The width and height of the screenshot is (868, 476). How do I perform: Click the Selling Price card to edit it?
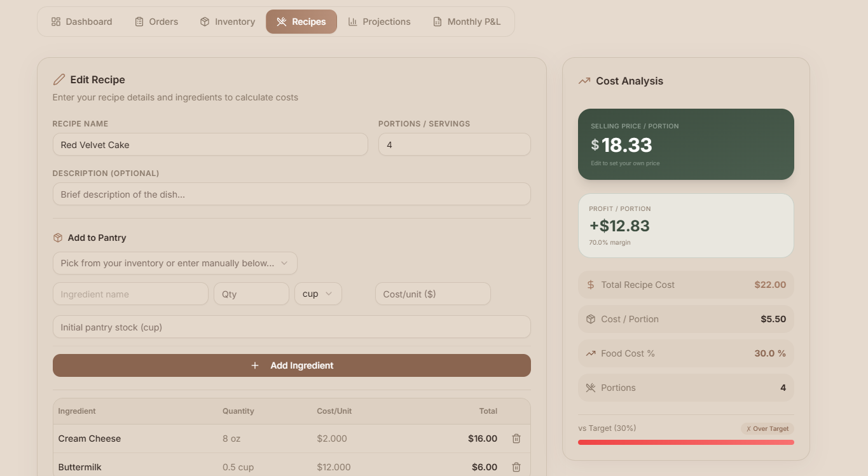[x=685, y=144]
